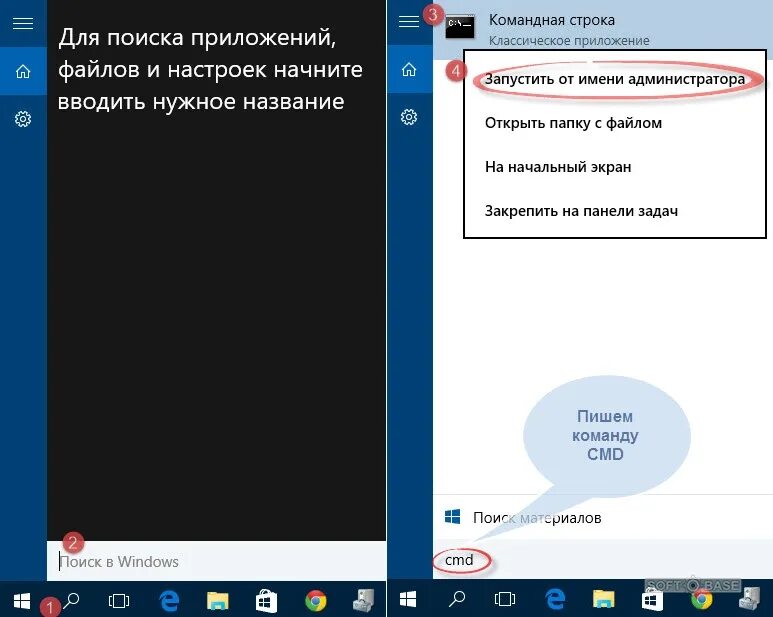The image size is (773, 617).
Task: Open the hamburger menu in left search panel
Action: [x=23, y=23]
